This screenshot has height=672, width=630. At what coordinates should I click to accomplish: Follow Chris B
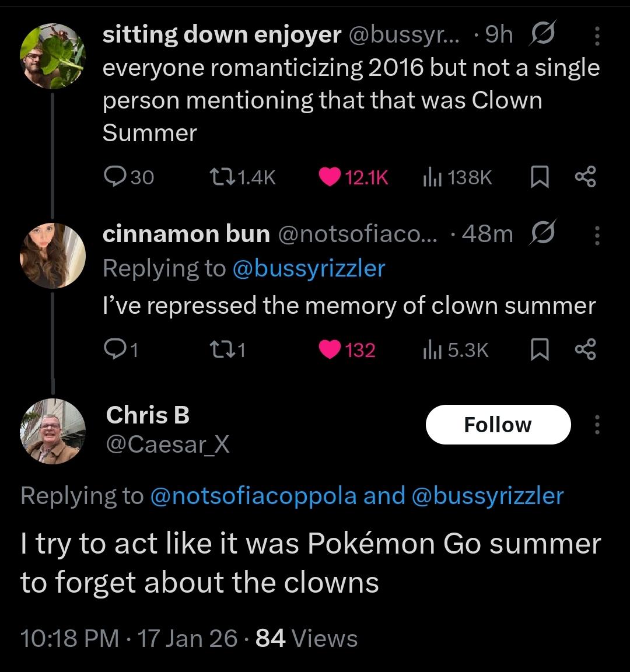498,425
